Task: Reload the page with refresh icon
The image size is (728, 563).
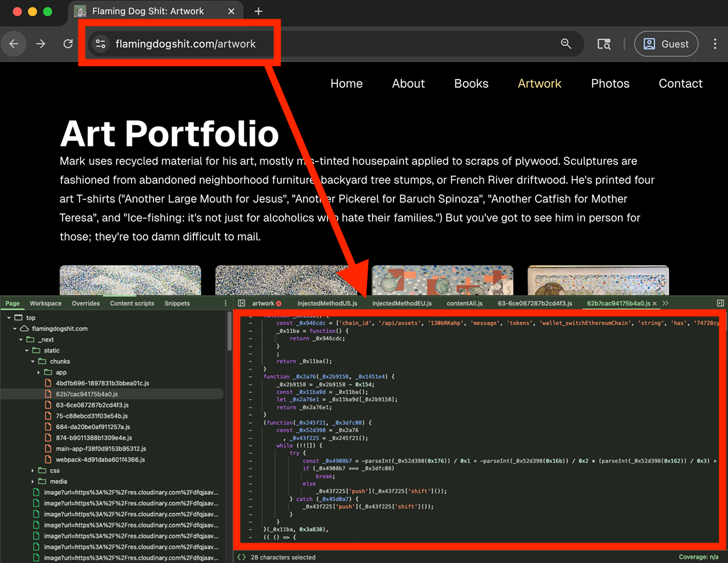Action: (x=68, y=44)
